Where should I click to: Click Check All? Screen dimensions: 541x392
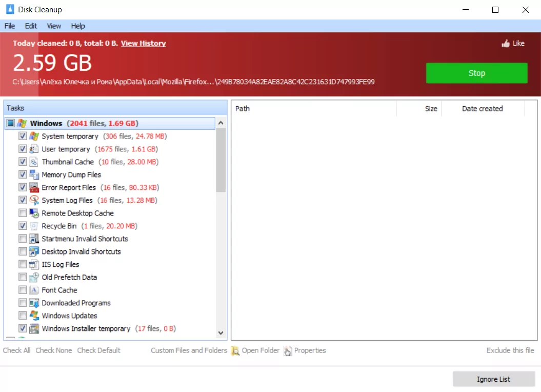coord(16,350)
